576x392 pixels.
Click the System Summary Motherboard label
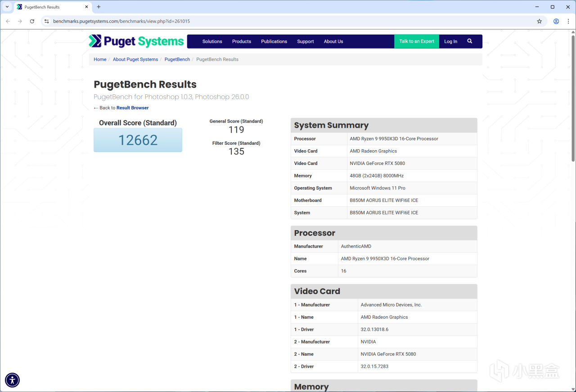coord(308,200)
